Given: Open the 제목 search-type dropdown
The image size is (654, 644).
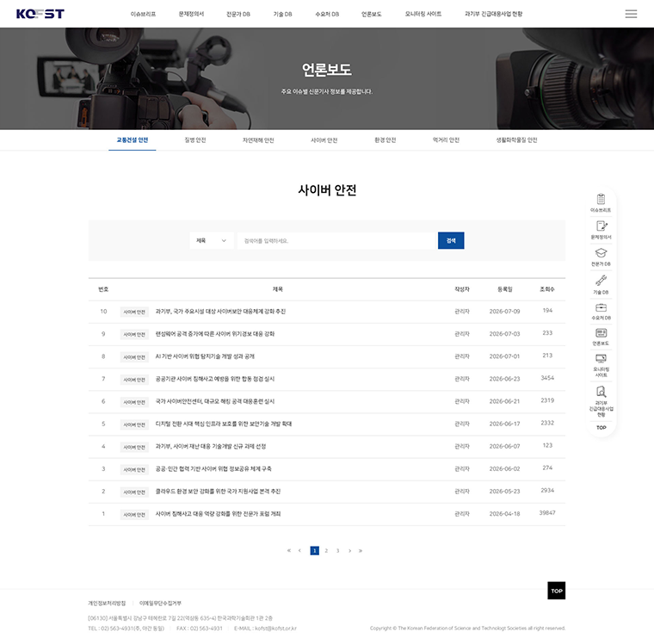Looking at the screenshot, I should tap(212, 240).
